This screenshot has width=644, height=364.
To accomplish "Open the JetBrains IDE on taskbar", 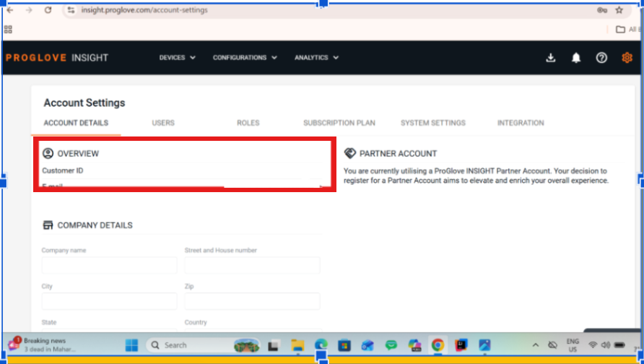I will 461,345.
